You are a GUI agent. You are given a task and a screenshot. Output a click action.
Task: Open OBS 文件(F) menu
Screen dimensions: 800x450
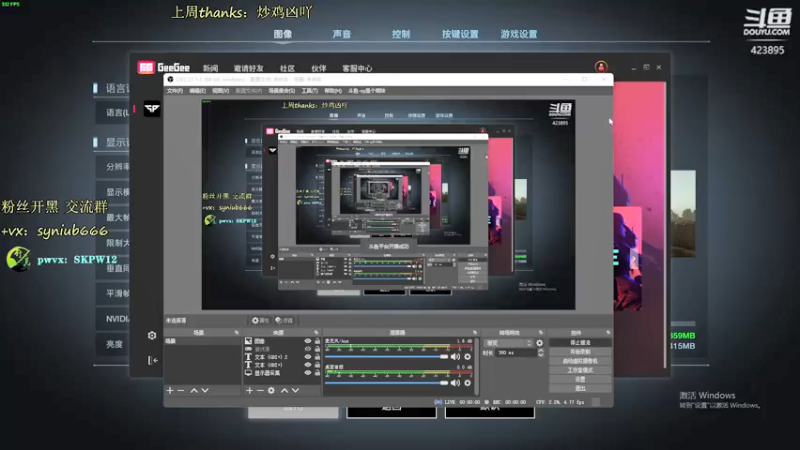point(174,91)
